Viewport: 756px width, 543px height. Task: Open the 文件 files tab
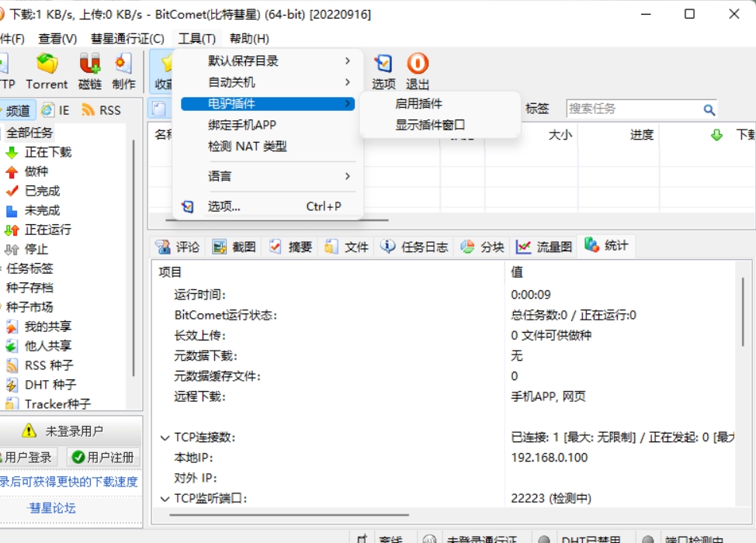[x=347, y=247]
